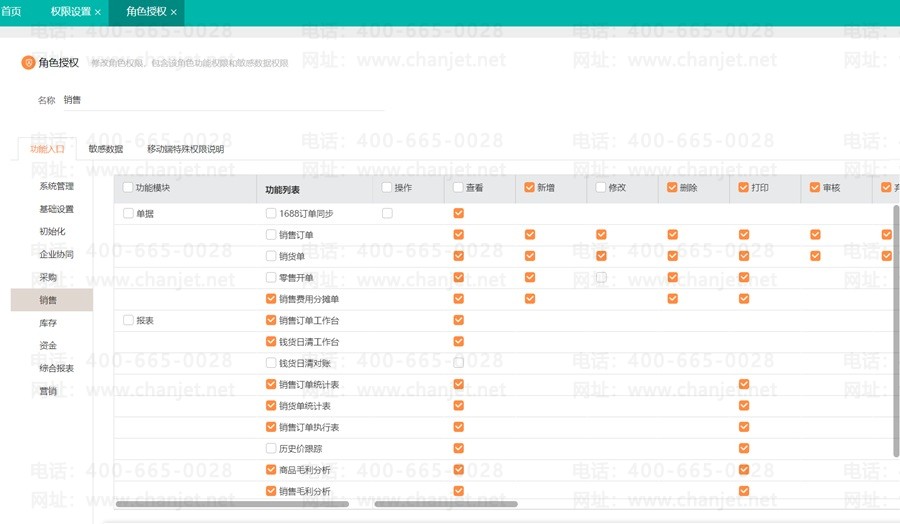
Task: Edit the 名称 input field
Action: point(223,100)
